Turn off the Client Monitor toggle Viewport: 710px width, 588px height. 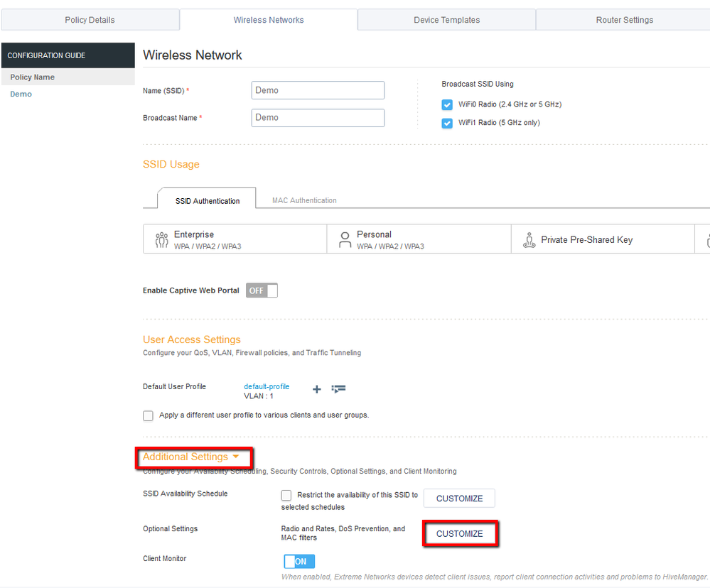tap(299, 562)
